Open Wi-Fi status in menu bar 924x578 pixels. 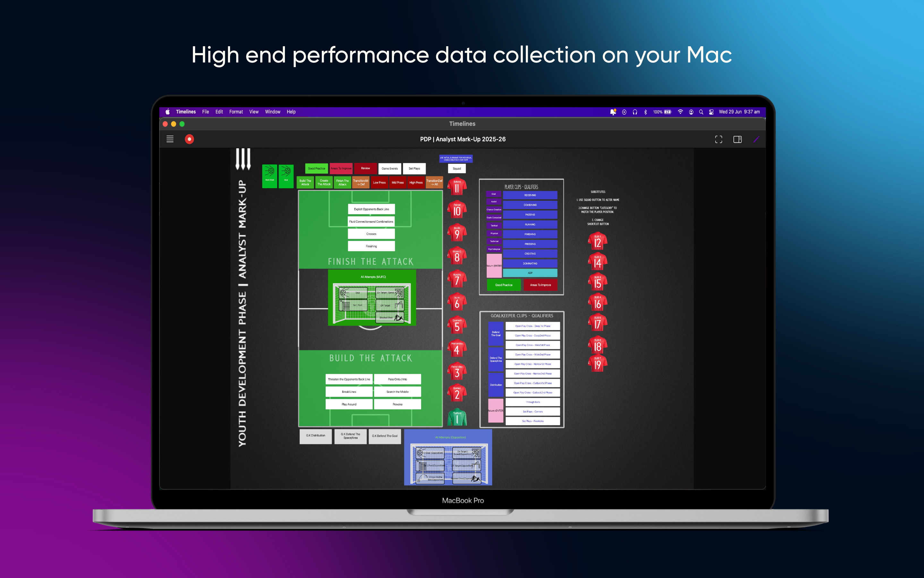680,112
